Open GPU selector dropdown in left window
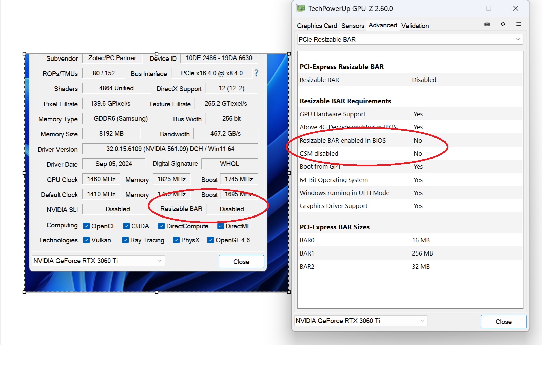Screen dimensions: 542x392 click(98, 261)
